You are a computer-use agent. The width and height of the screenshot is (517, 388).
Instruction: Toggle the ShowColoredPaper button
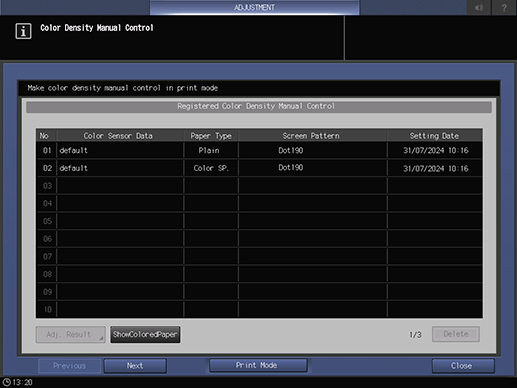coord(145,334)
